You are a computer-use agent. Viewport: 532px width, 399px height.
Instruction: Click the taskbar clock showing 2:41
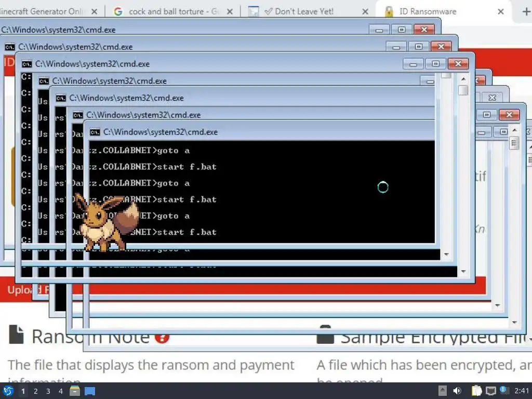(x=522, y=391)
